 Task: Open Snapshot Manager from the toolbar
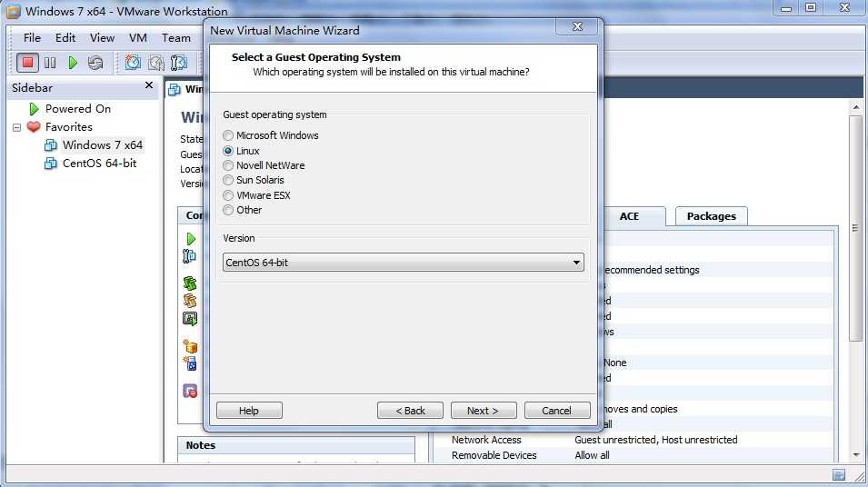click(x=179, y=63)
